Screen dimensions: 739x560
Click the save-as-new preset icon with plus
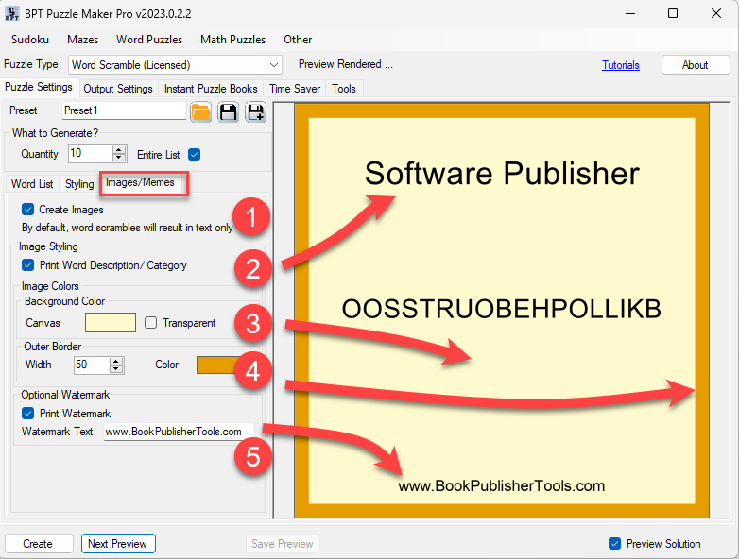click(x=255, y=112)
